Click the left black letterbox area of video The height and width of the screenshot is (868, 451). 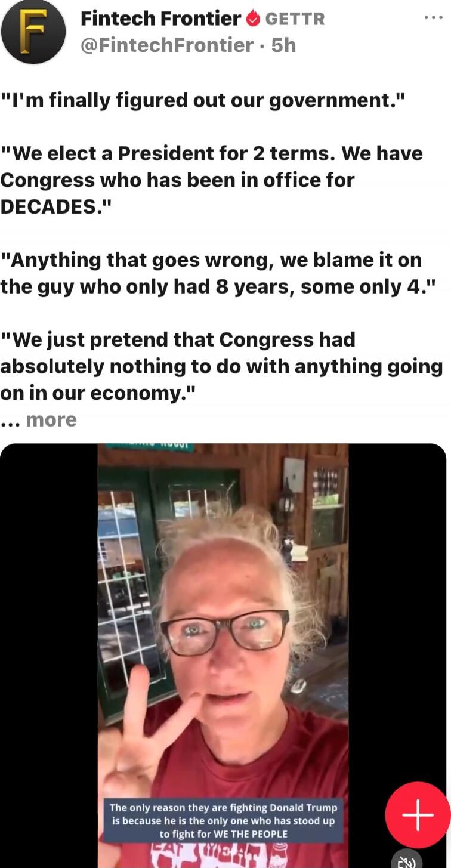point(49,655)
